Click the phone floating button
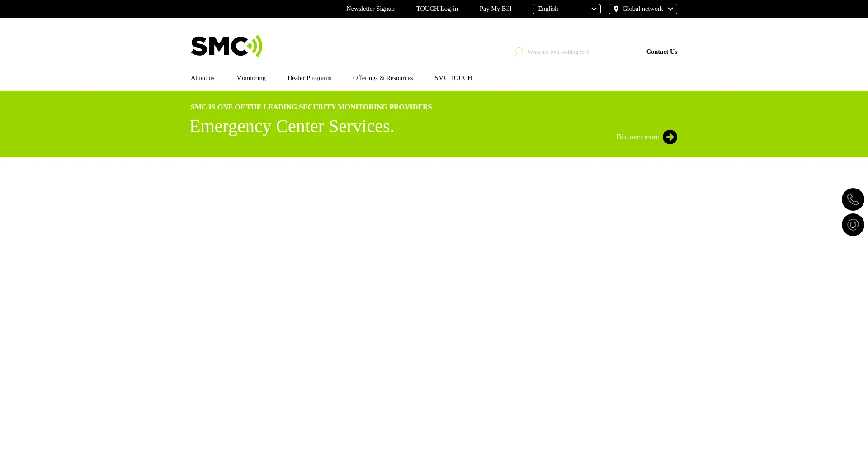868x449 pixels. [x=853, y=199]
